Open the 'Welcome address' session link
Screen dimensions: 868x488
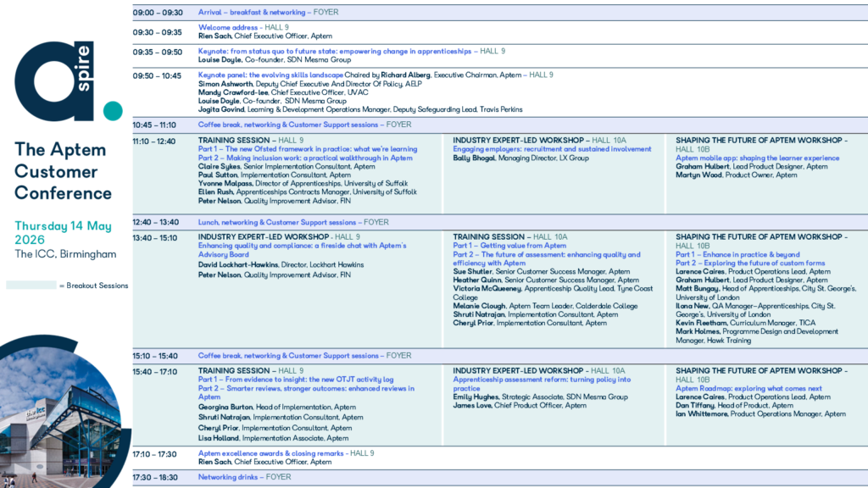[228, 27]
